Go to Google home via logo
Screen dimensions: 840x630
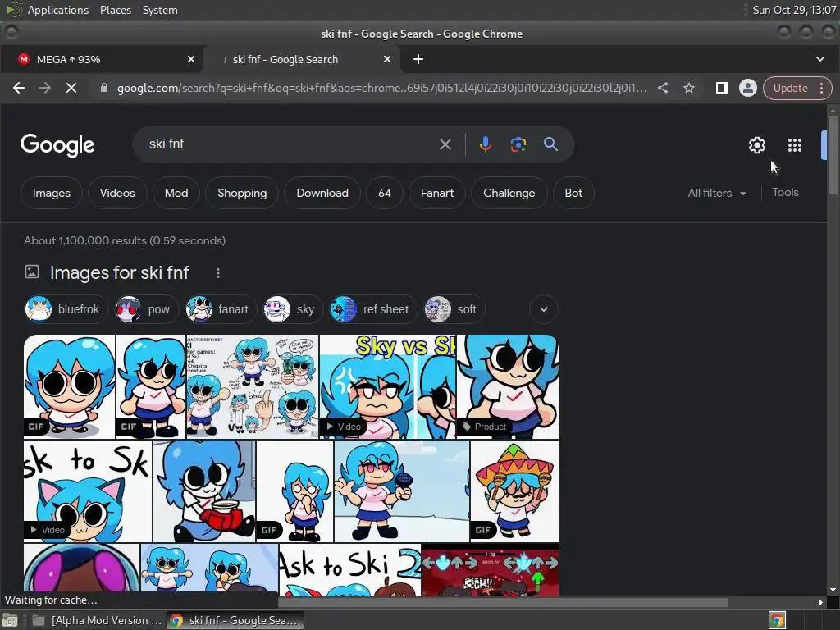[57, 144]
